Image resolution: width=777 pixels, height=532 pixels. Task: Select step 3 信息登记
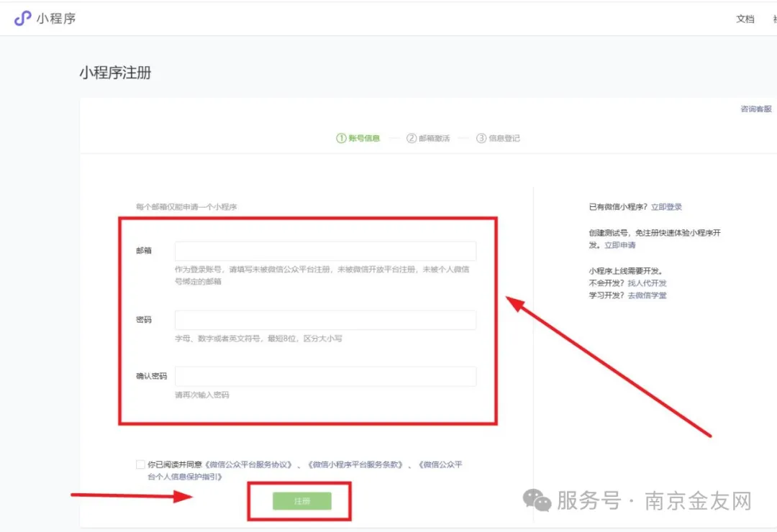click(x=498, y=138)
